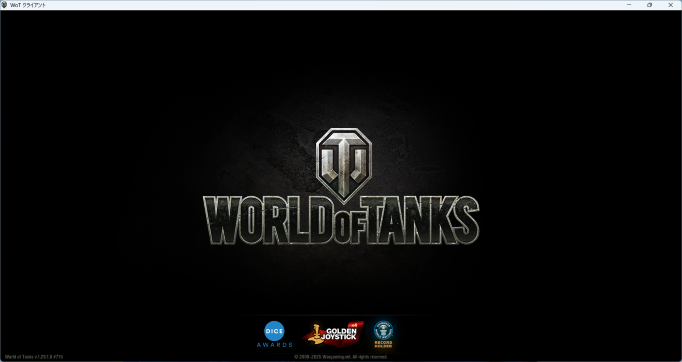
Task: Click the Golden Joystick award logo
Action: tap(333, 334)
